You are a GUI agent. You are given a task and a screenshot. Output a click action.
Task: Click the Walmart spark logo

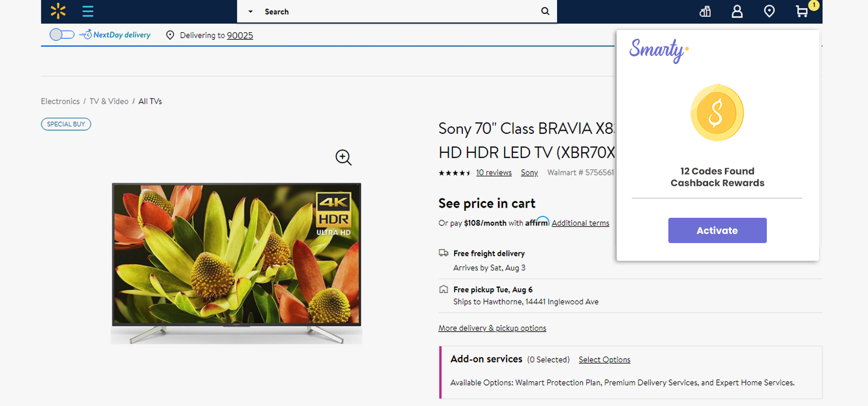58,11
